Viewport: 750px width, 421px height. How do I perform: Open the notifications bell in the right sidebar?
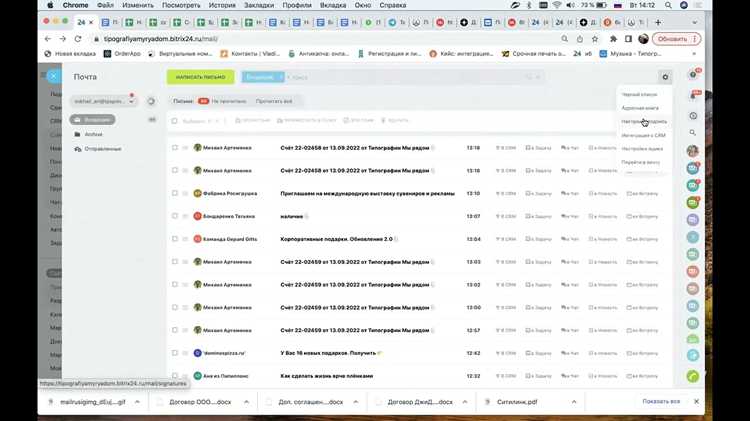pos(693,96)
